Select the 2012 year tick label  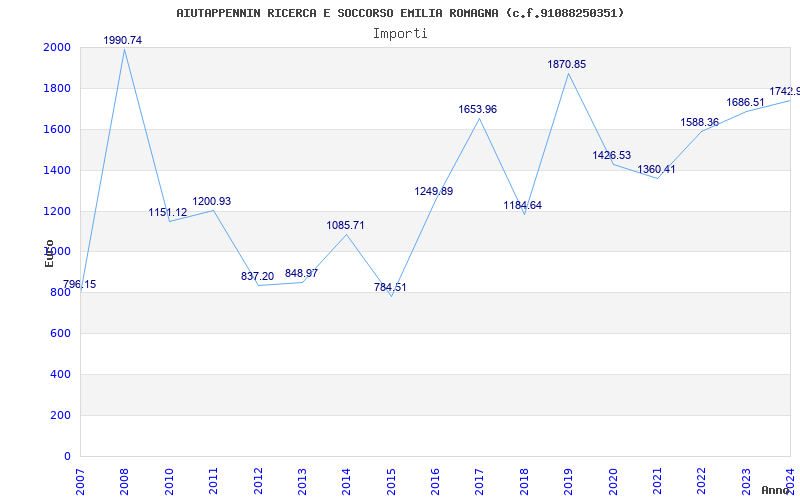(258, 481)
